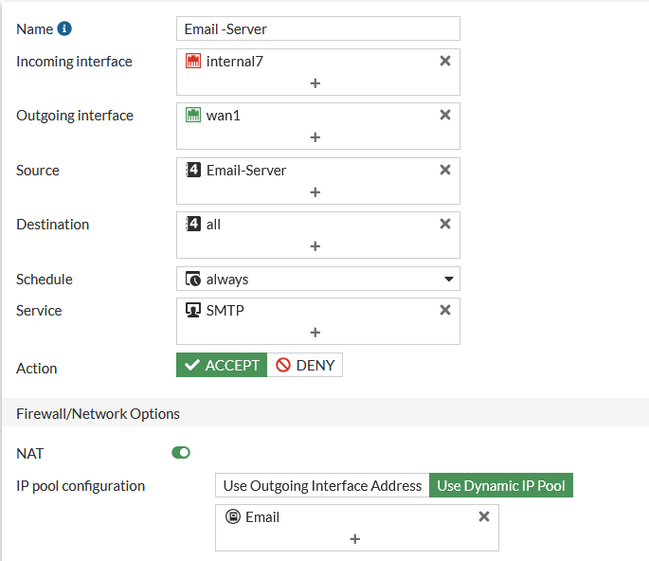Click the info icon next to Name
649x561 pixels.
coord(65,29)
